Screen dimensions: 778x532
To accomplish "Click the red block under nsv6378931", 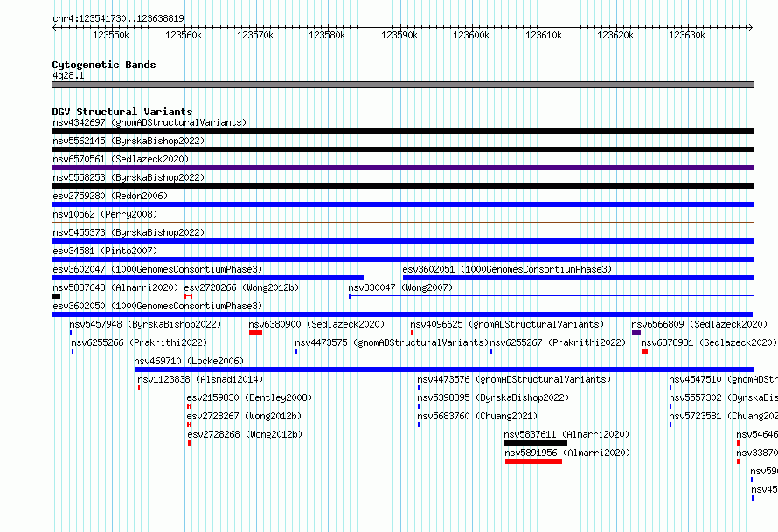I will 644,351.
